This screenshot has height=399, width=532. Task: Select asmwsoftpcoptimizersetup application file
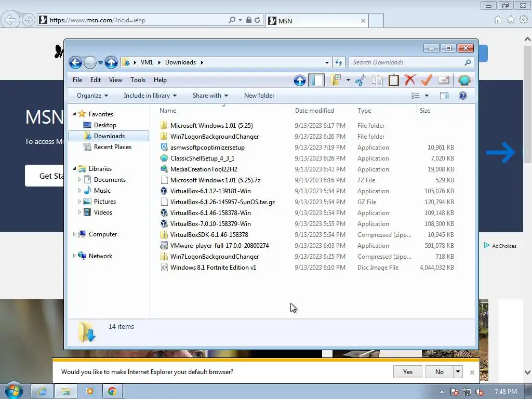point(207,148)
